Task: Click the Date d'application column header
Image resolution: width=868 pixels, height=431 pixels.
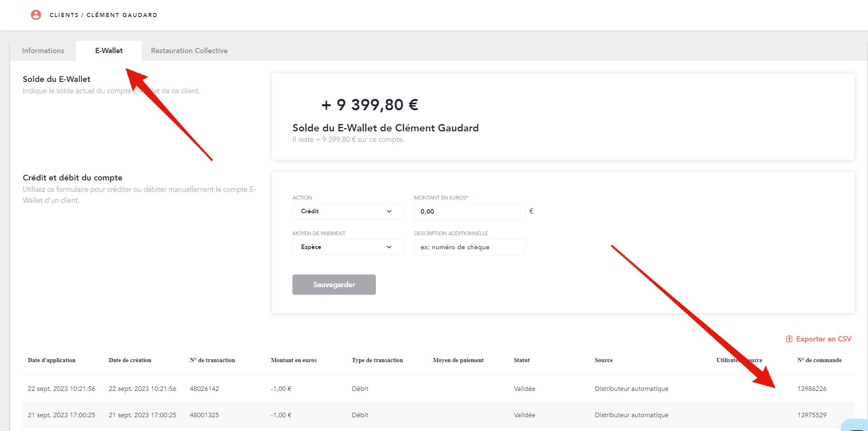Action: (51, 360)
